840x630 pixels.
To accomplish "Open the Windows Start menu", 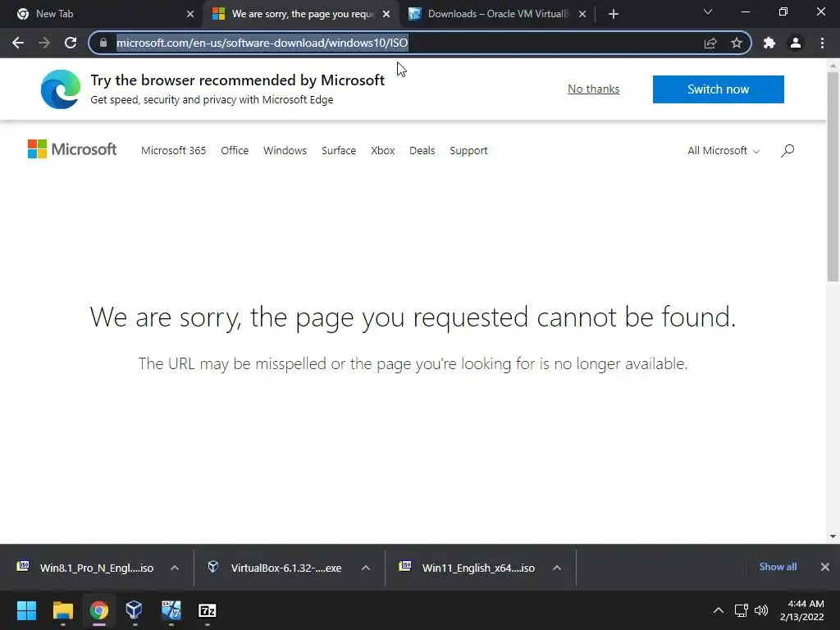I will pos(26,610).
